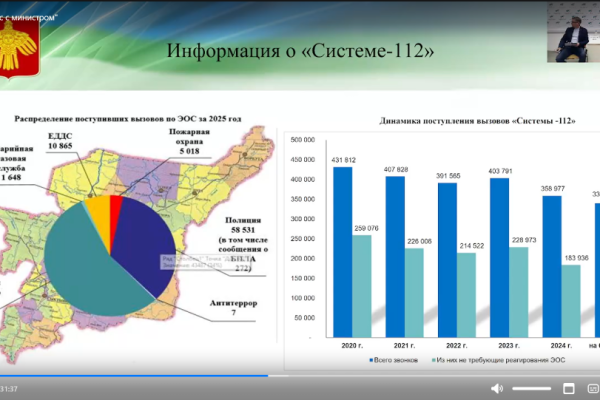Click the blue legend swatch for Всего звонков
The height and width of the screenshot is (400, 600).
tap(371, 360)
